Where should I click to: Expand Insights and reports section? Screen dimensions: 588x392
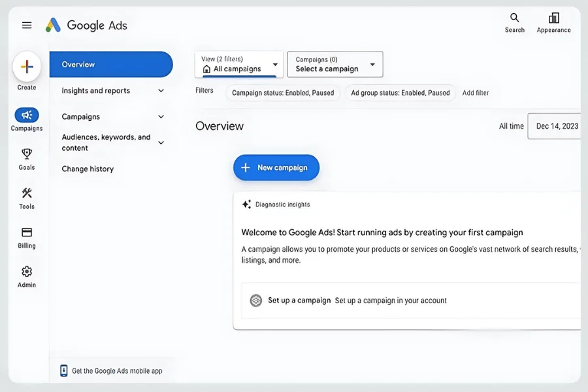point(161,90)
